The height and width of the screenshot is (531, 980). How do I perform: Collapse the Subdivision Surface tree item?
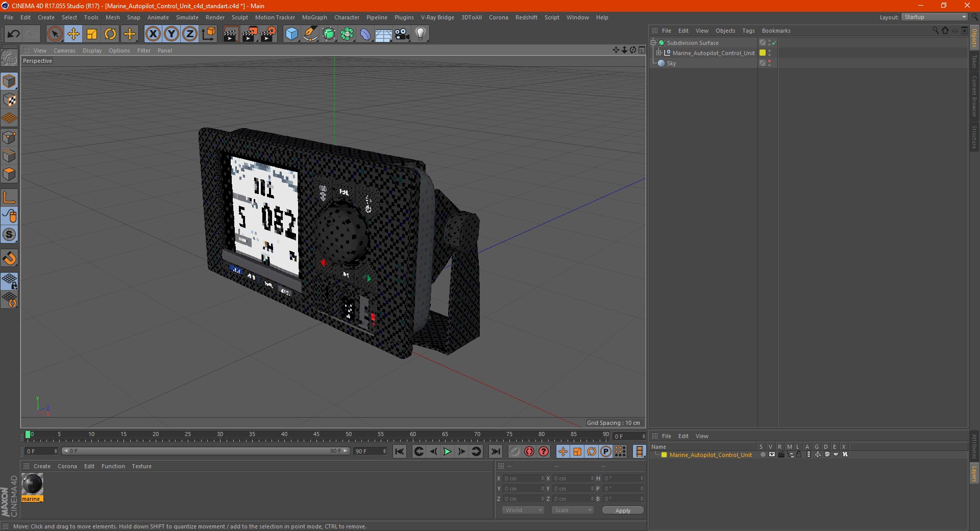pos(653,43)
